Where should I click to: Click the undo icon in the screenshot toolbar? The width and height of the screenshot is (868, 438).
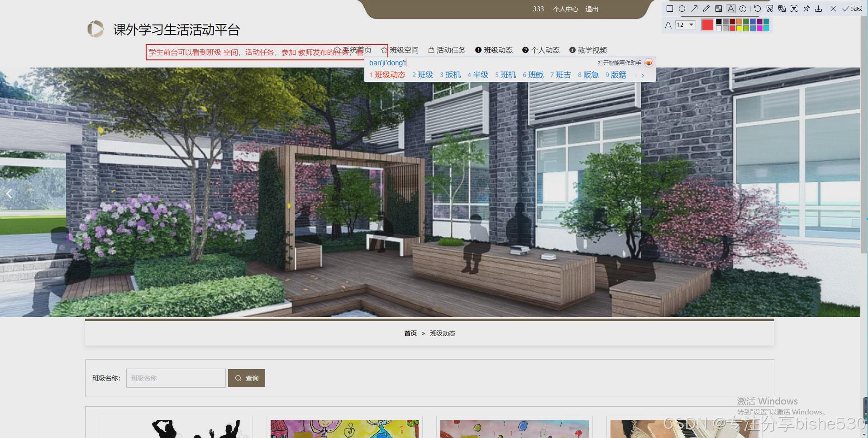click(757, 9)
